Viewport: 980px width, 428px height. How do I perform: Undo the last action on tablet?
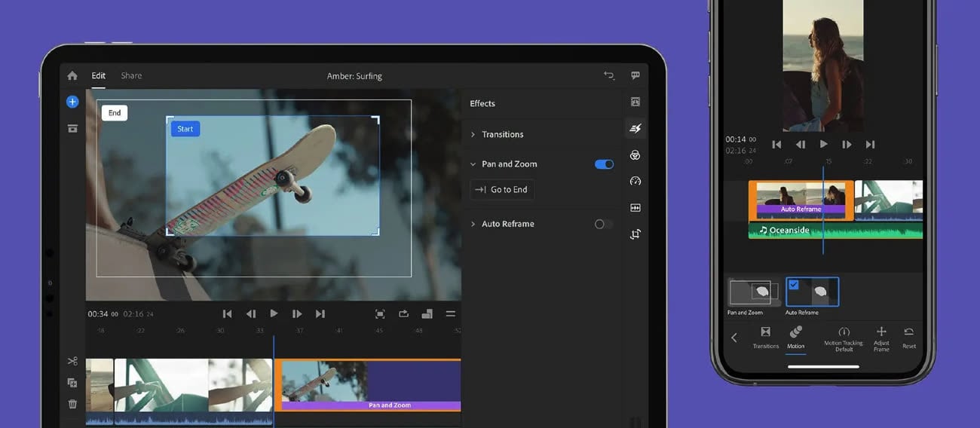(x=609, y=75)
